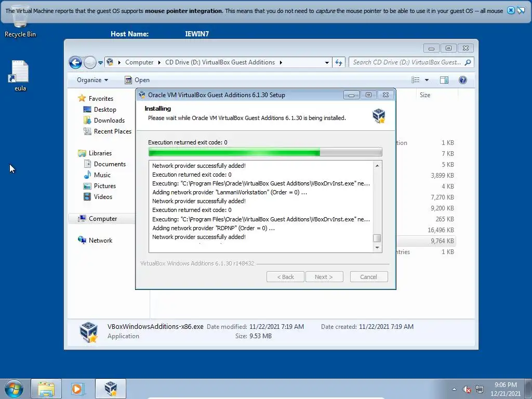Screen dimensions: 532x399
Task: Expand the address bar history dropdown
Action: coord(327,62)
